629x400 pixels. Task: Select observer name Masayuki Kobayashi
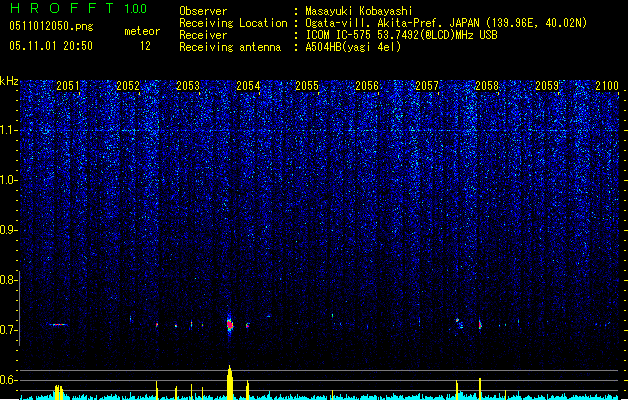[359, 11]
